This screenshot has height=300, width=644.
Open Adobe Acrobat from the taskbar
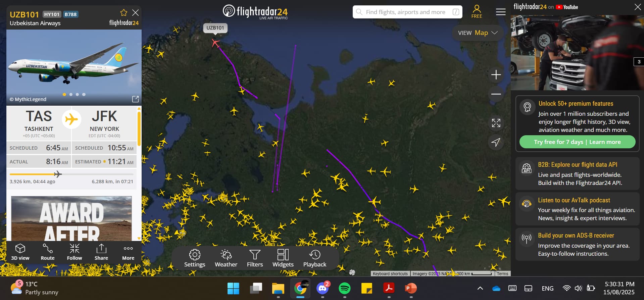click(389, 289)
